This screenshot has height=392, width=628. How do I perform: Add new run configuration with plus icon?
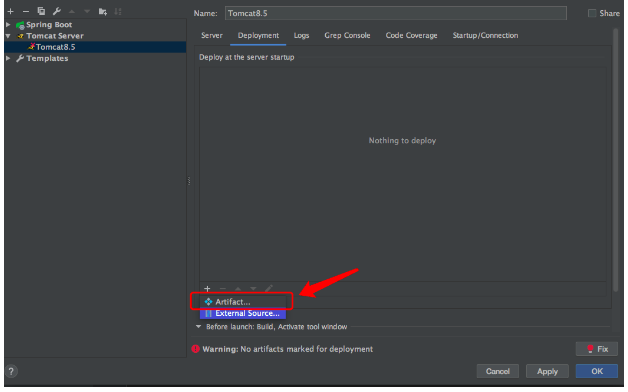(10, 12)
